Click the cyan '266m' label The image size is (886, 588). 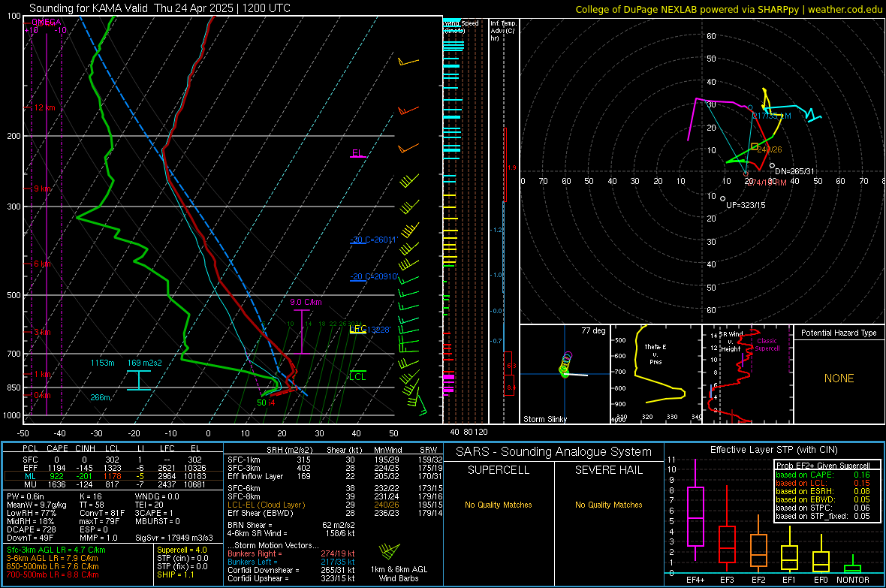100,397
